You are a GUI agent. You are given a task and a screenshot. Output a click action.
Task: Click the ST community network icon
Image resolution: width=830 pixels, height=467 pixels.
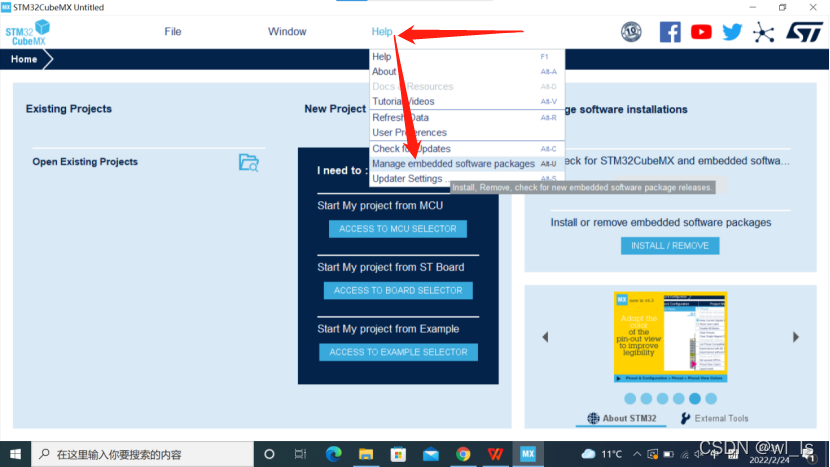763,32
